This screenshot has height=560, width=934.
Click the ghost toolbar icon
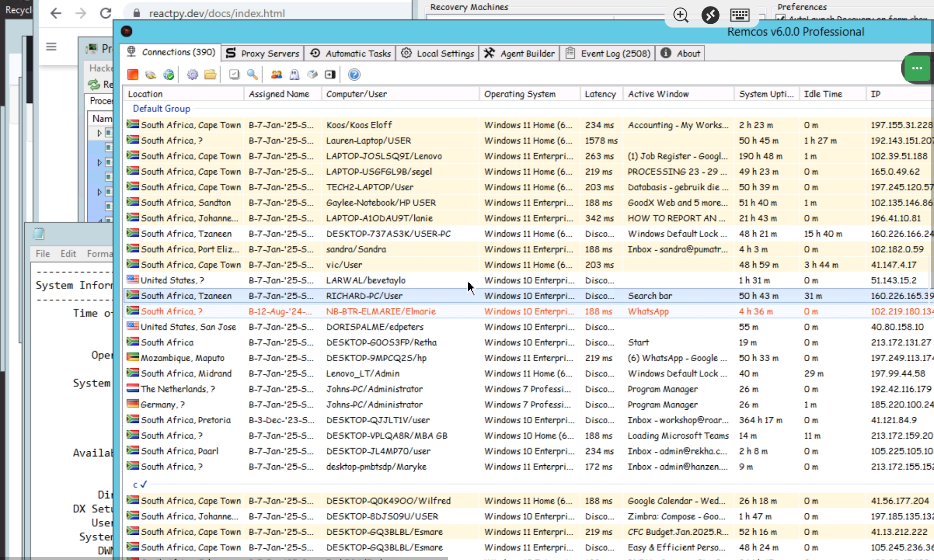tap(294, 75)
